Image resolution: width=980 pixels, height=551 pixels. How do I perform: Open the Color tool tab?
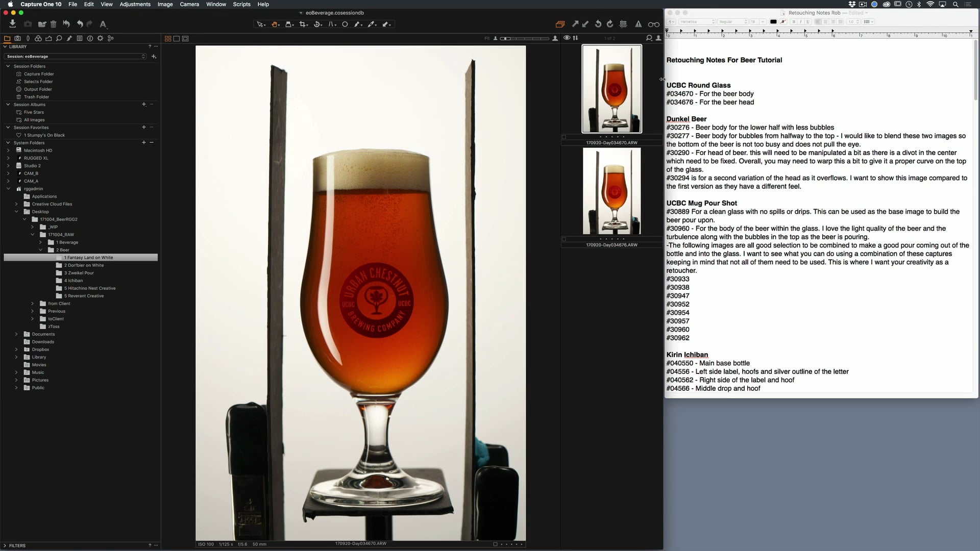(x=38, y=38)
